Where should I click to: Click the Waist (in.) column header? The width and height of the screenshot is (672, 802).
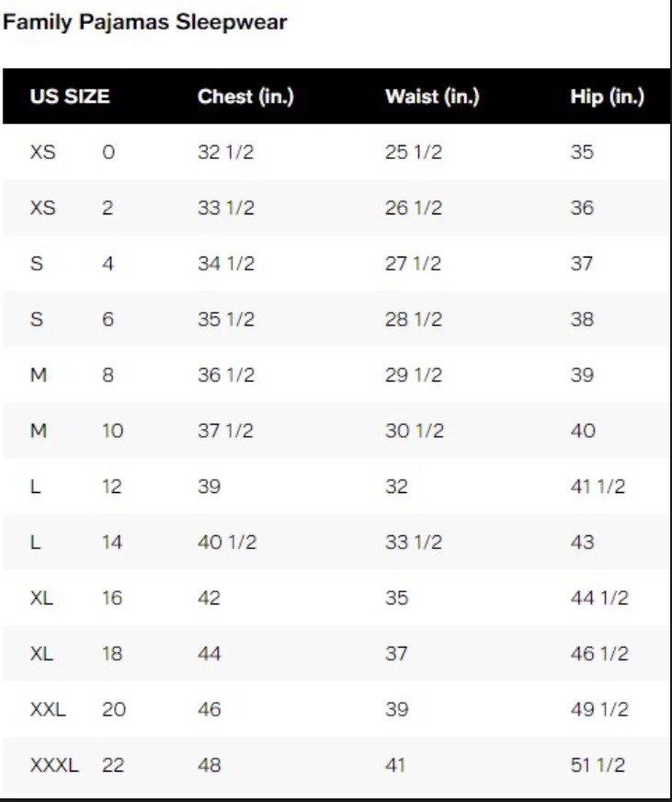pos(432,97)
